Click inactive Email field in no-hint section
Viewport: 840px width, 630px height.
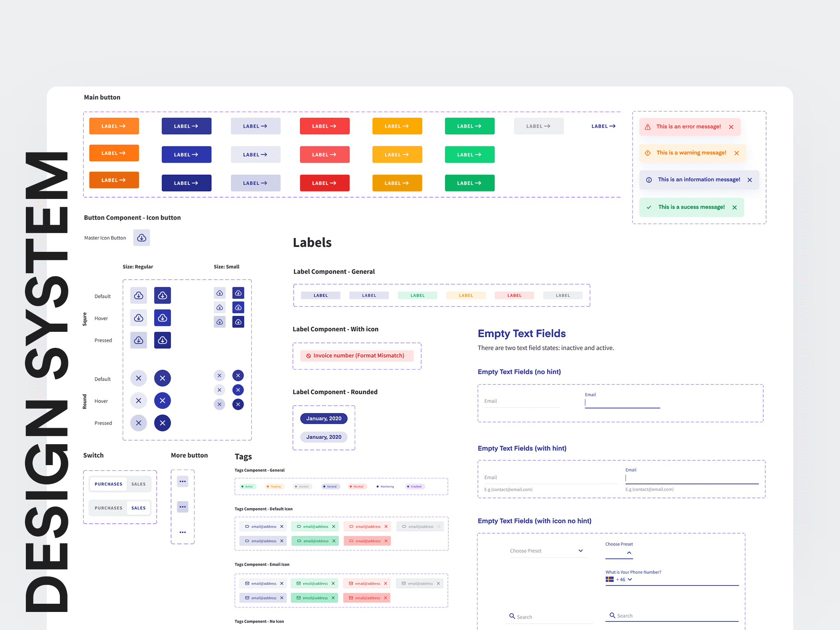(521, 402)
